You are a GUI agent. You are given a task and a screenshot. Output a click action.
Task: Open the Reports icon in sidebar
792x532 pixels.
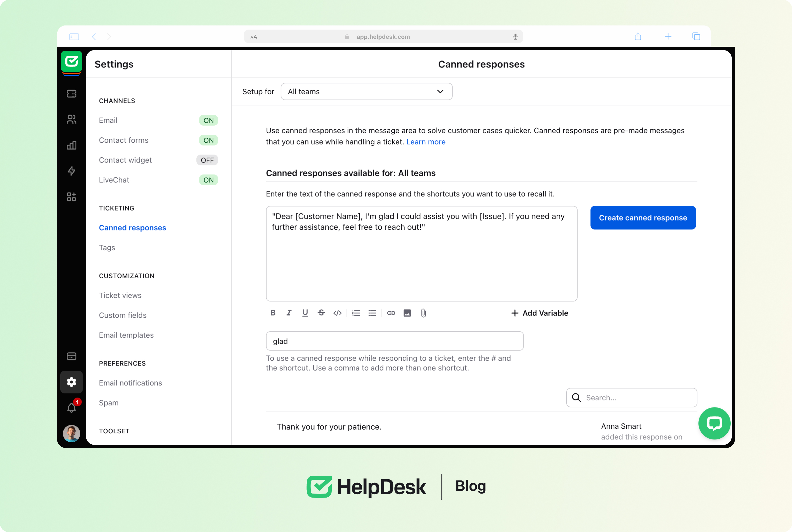72,145
